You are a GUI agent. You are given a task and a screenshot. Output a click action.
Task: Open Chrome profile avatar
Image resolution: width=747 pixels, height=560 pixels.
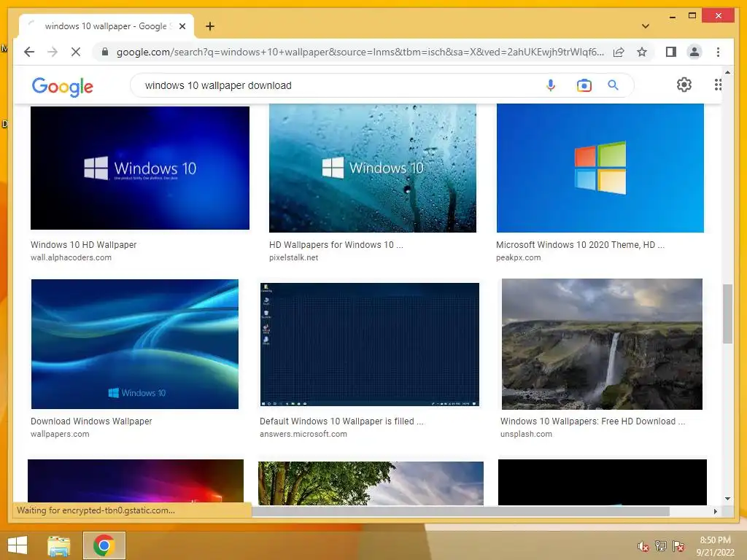point(694,52)
